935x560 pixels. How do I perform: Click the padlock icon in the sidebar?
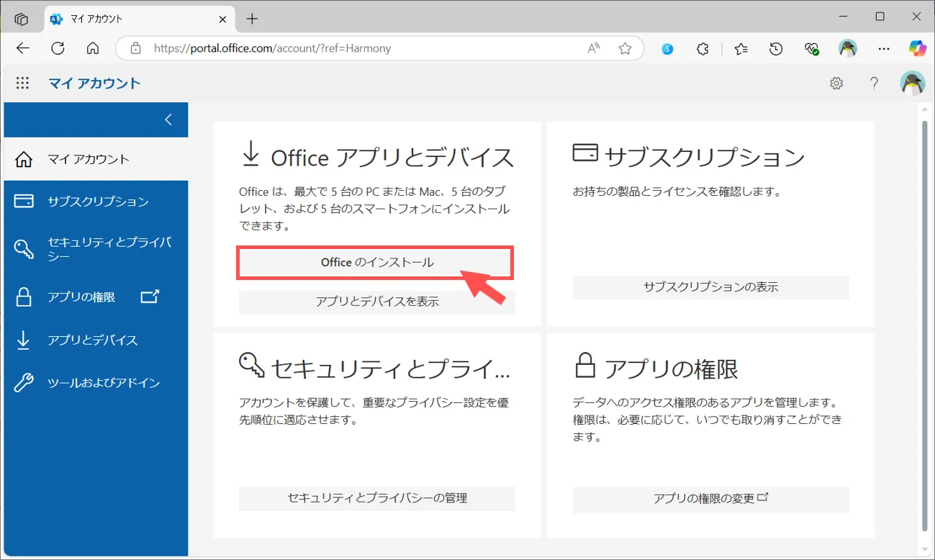click(24, 297)
